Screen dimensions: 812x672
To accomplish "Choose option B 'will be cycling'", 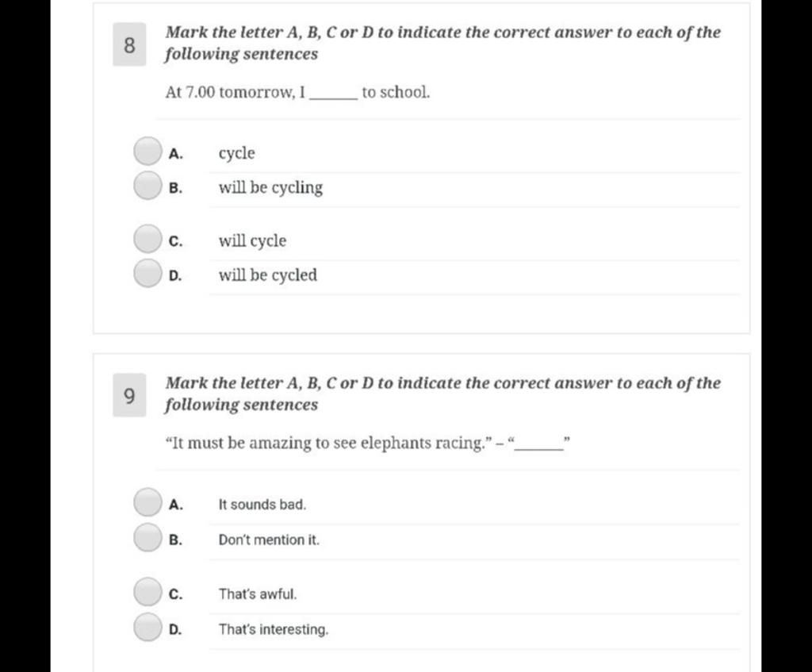I will pos(147,186).
